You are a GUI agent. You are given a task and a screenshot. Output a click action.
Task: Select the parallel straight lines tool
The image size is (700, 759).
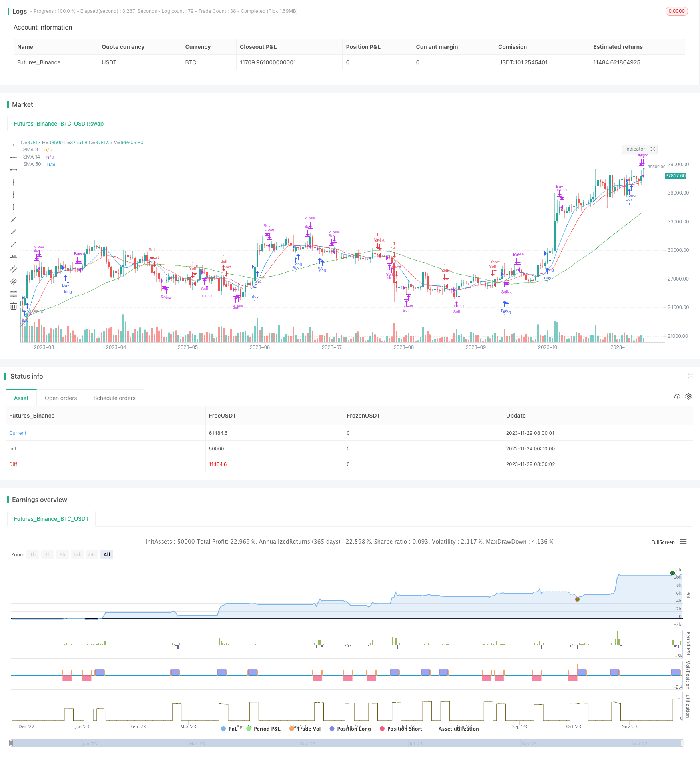tap(14, 281)
